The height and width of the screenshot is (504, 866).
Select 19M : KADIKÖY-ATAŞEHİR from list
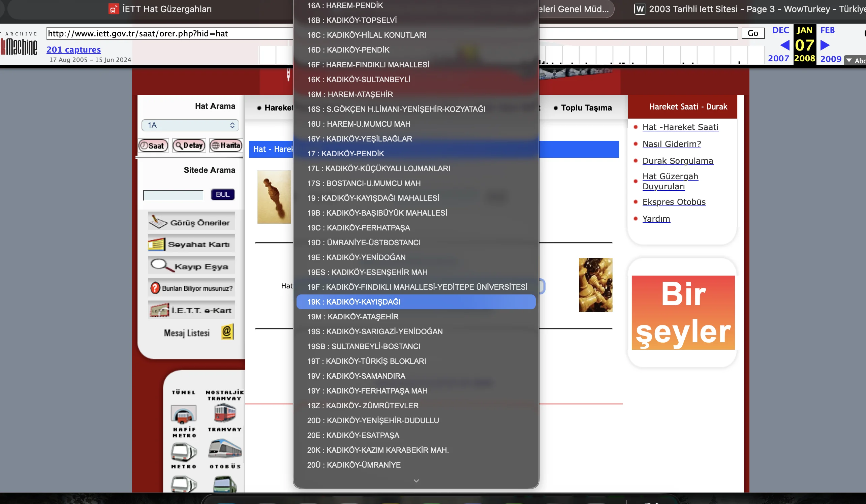click(352, 316)
